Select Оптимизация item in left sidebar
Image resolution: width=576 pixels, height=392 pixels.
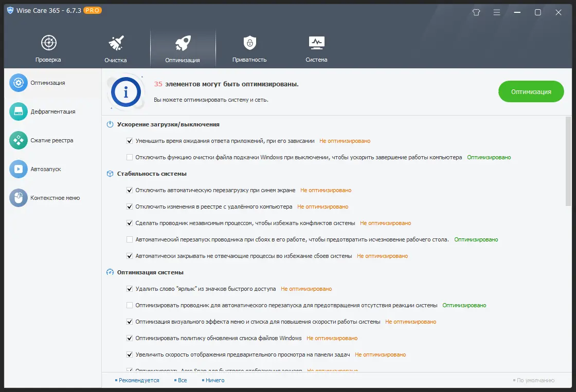(x=47, y=83)
